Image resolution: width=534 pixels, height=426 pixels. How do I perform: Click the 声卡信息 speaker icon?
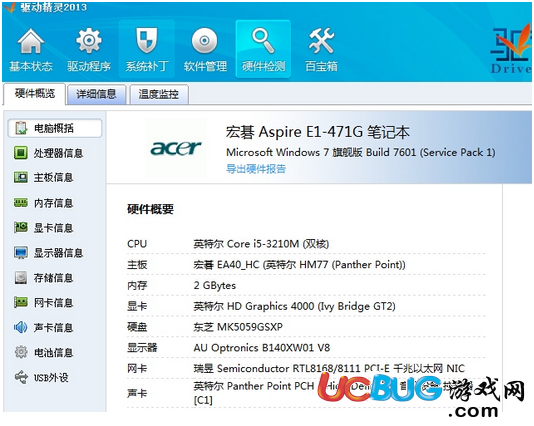coord(21,327)
